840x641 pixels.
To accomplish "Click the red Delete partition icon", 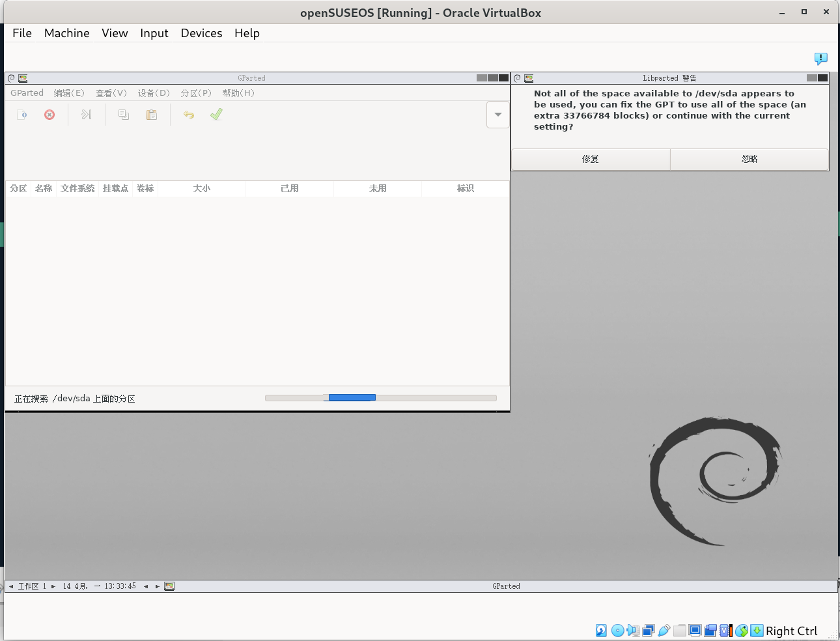I will [49, 115].
